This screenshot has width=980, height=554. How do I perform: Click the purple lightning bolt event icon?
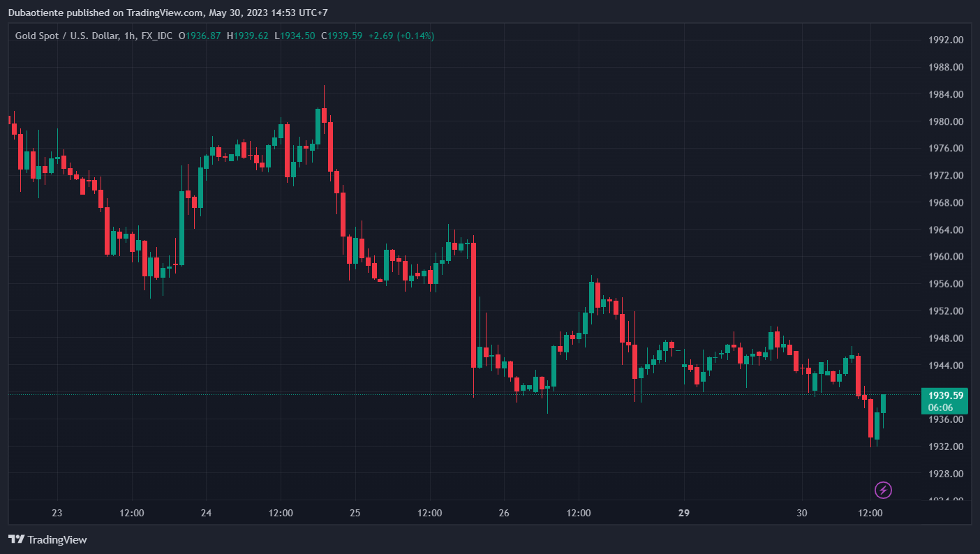(883, 490)
